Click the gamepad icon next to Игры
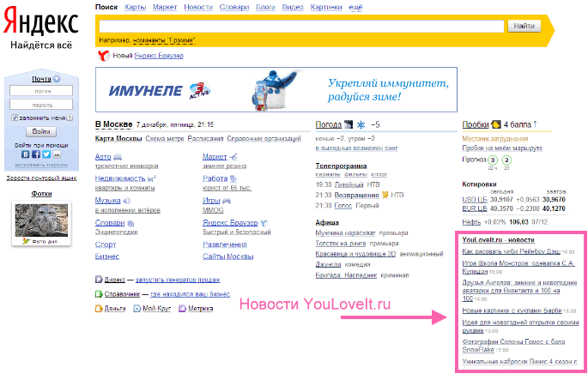The width and height of the screenshot is (588, 374). (x=227, y=201)
